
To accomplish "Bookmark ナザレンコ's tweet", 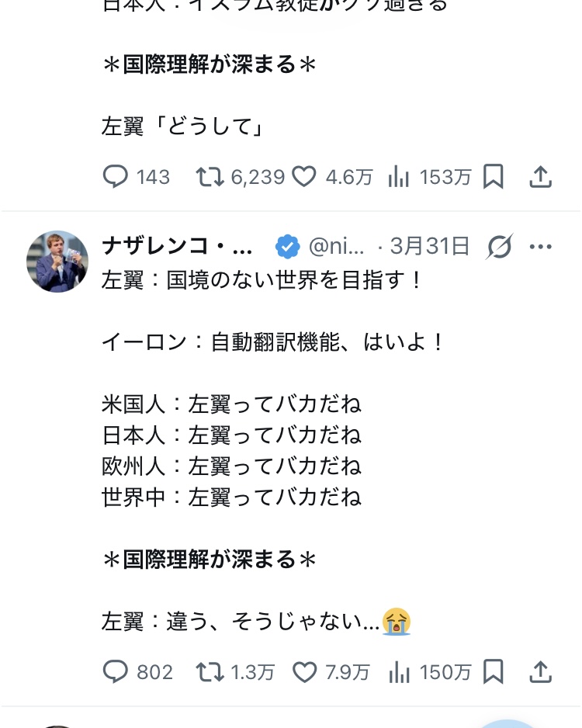I will pos(494,671).
